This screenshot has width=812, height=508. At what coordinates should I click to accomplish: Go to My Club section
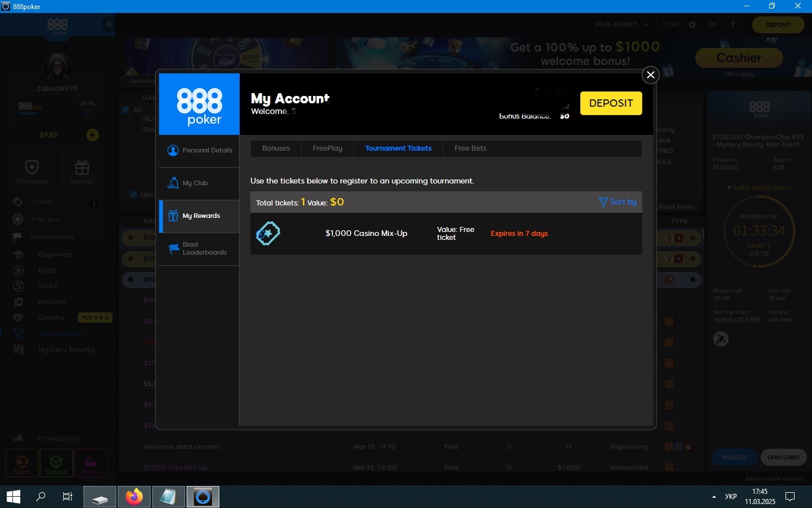click(199, 183)
